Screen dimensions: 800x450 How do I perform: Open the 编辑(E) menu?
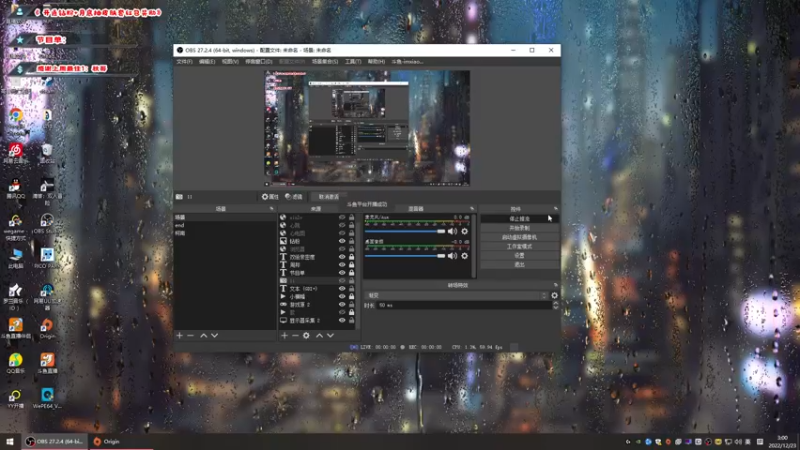tap(207, 62)
